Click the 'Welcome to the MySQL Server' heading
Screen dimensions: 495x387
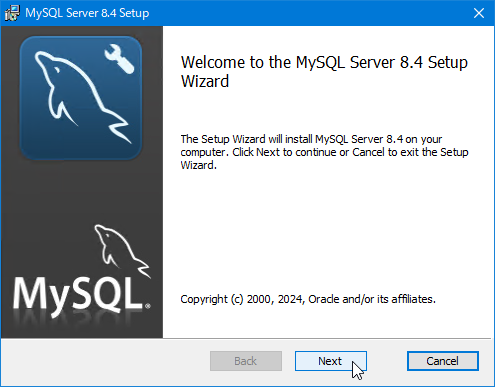pyautogui.click(x=324, y=63)
